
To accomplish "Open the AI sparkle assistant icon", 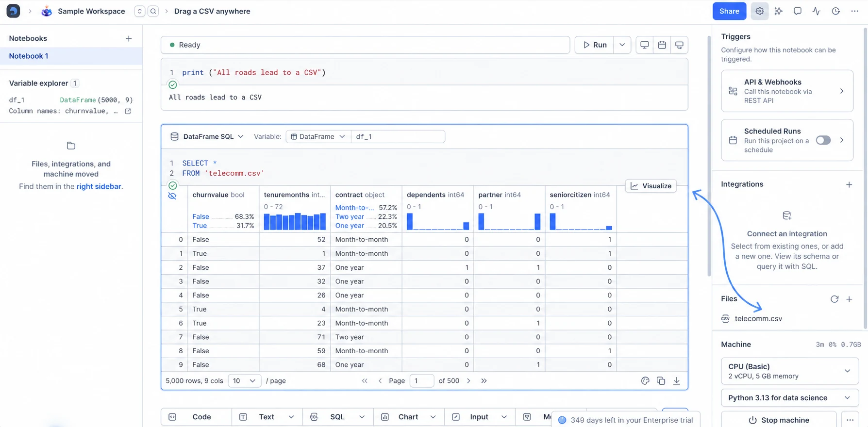I will click(779, 11).
